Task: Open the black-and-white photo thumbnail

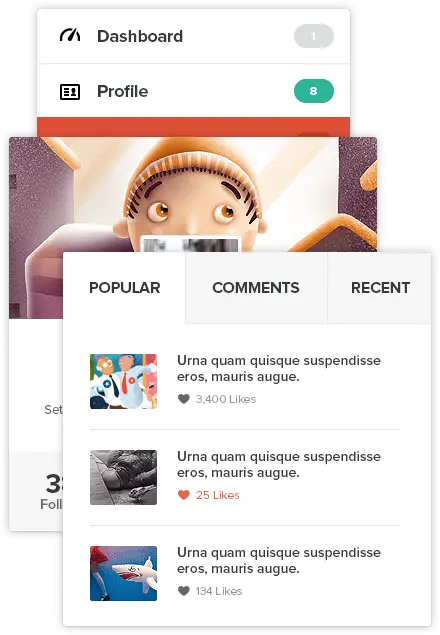Action: pyautogui.click(x=123, y=477)
